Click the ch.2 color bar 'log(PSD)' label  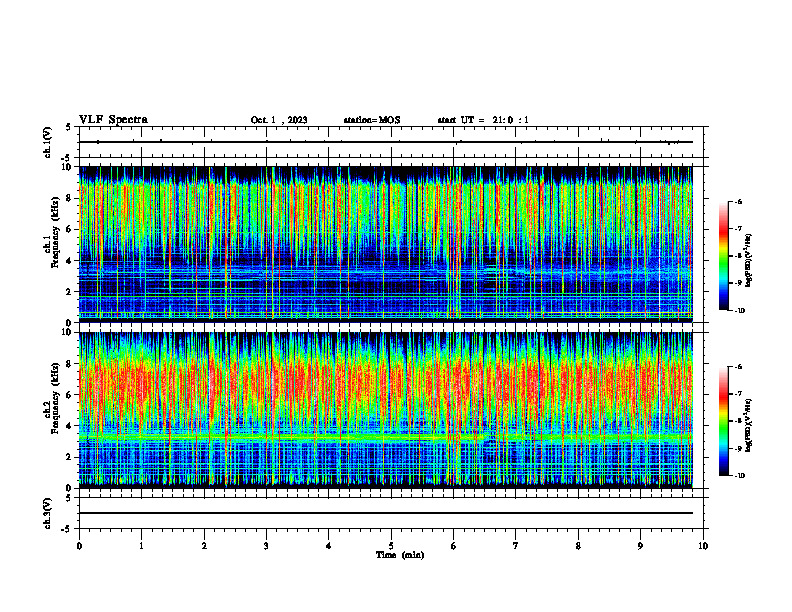[749, 426]
